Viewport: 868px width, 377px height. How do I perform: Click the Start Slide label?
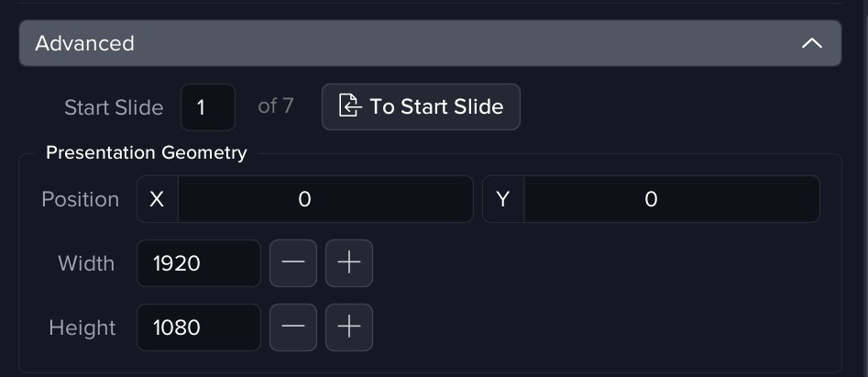[x=114, y=107]
